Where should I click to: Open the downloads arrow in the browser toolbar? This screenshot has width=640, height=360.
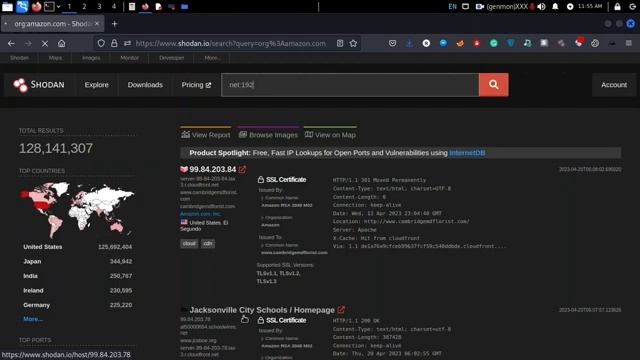(x=409, y=43)
